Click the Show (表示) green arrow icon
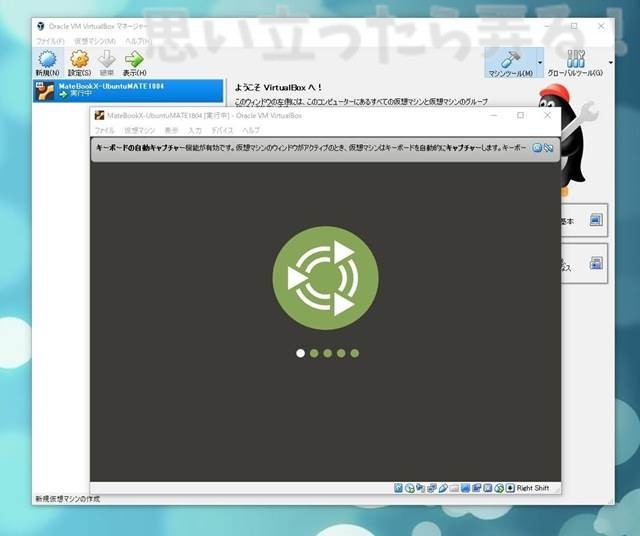Viewport: 640px width, 536px height. pyautogui.click(x=134, y=59)
